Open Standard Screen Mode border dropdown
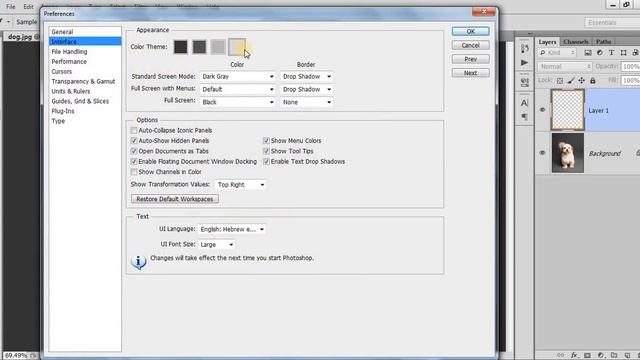Screen dimensions: 640x360 click(x=306, y=76)
